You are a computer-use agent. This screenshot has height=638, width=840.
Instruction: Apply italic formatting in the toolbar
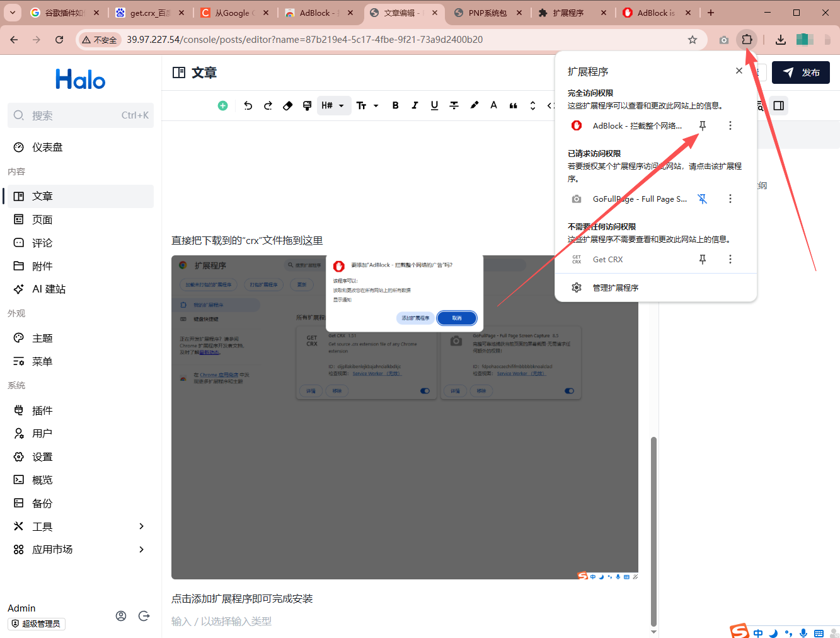(x=415, y=106)
